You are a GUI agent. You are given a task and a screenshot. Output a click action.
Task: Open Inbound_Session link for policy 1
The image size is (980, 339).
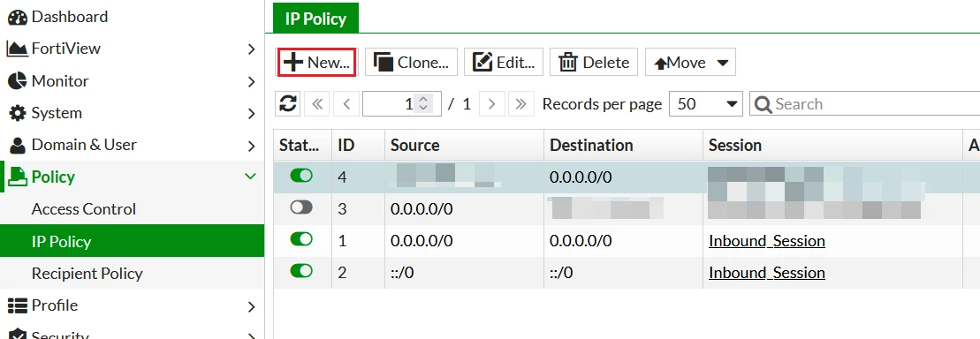(x=767, y=241)
